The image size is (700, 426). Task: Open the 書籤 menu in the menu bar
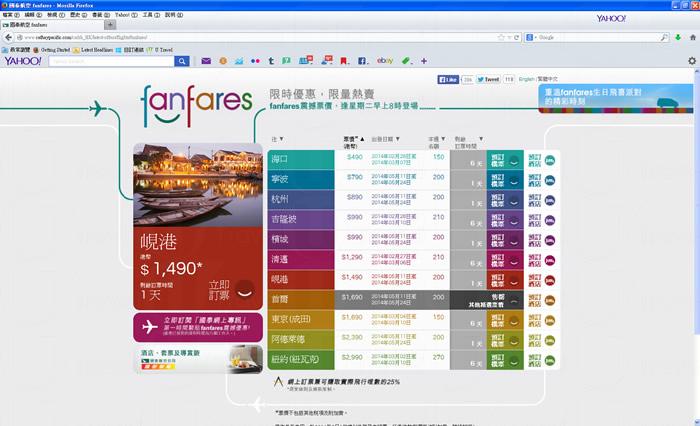point(97,16)
